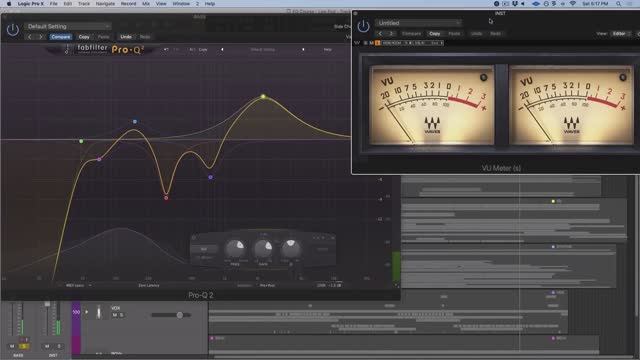Select the next FabFilter preset arrow

point(303,49)
